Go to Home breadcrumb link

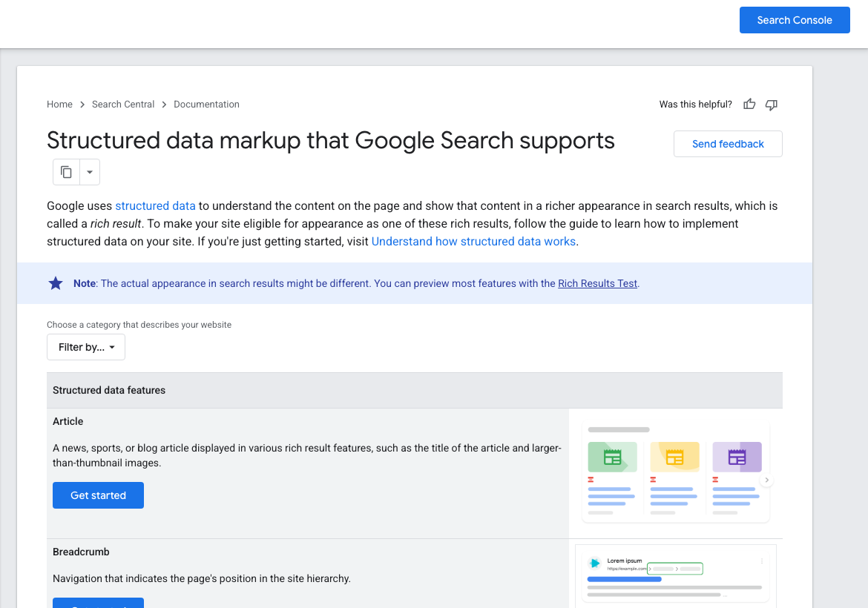pos(59,104)
